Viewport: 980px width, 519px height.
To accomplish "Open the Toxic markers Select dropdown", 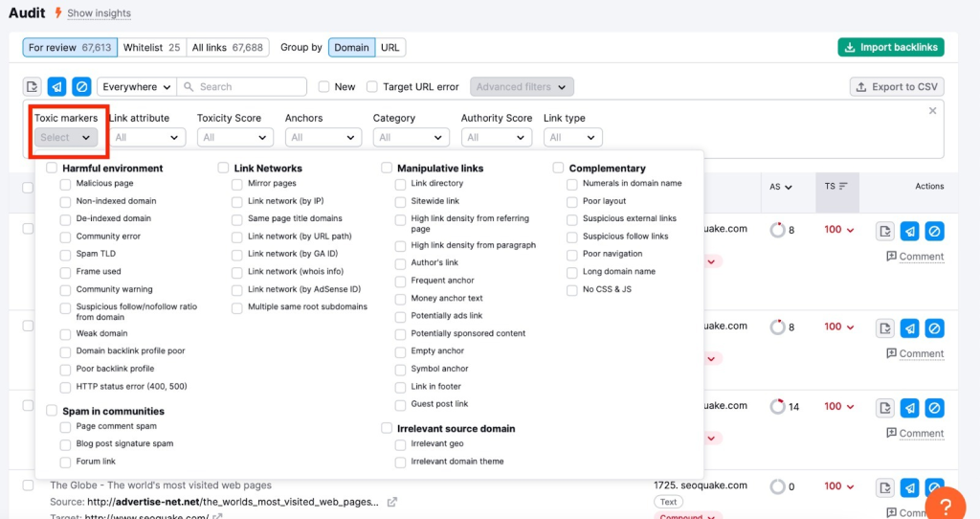I will pyautogui.click(x=66, y=138).
